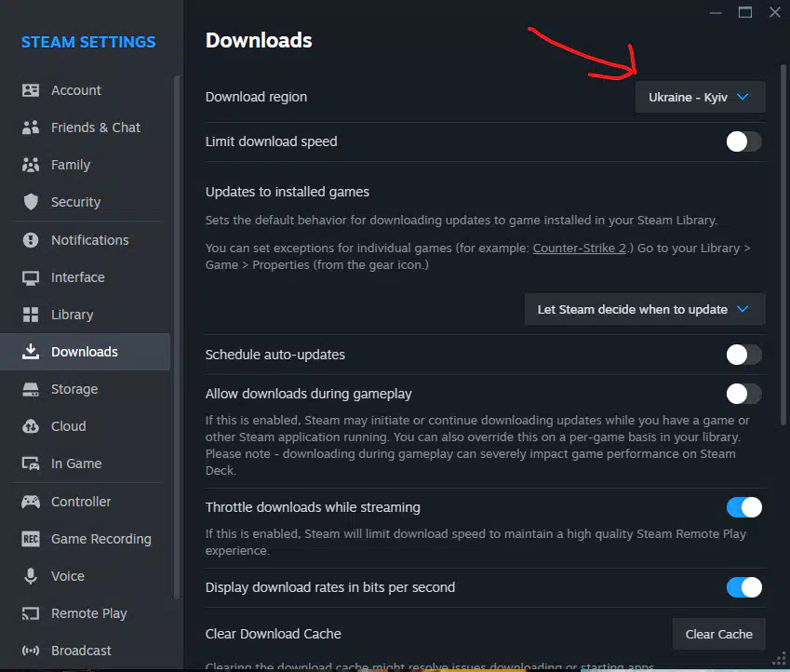The height and width of the screenshot is (672, 790).
Task: Open Library settings section
Action: coord(86,315)
